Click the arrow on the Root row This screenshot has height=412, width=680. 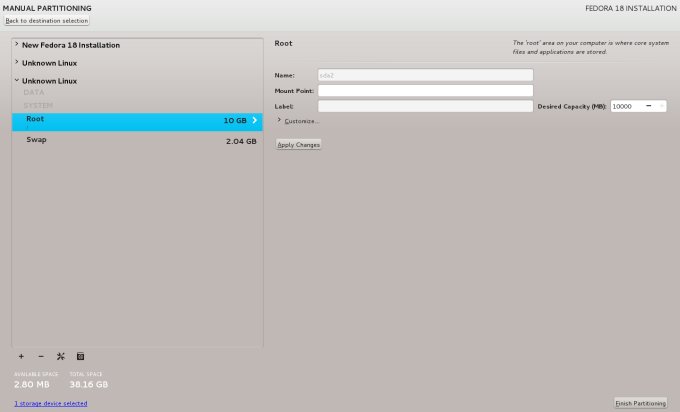[x=255, y=120]
